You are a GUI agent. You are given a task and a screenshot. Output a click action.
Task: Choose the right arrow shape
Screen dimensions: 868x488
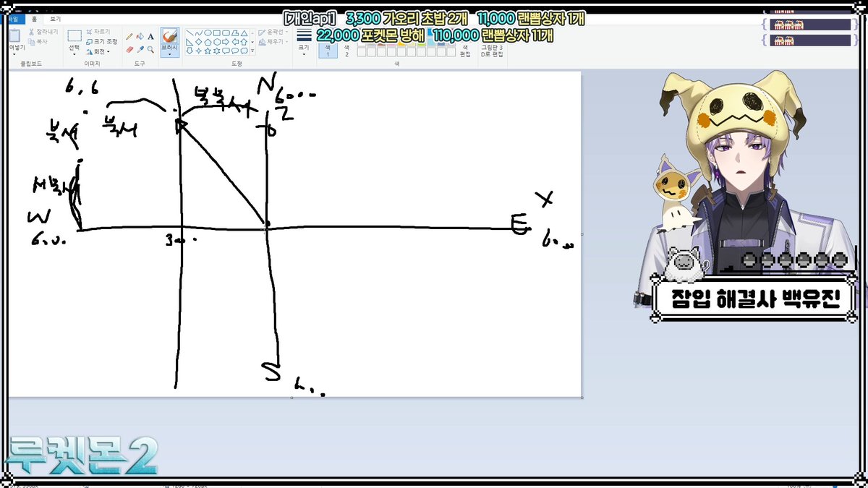[x=226, y=42]
